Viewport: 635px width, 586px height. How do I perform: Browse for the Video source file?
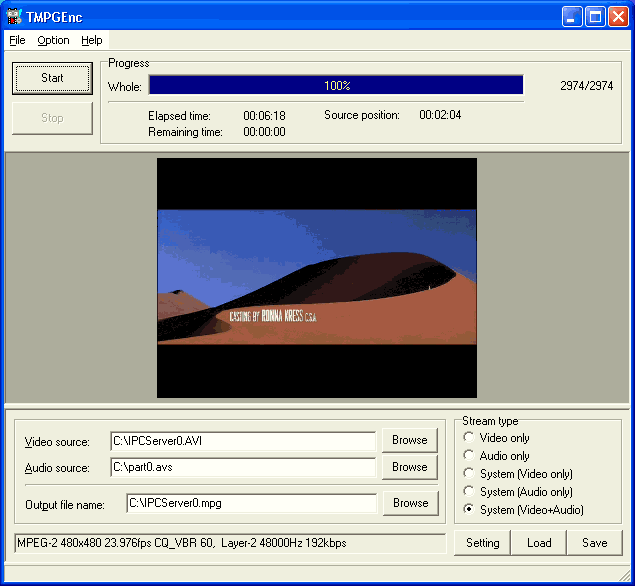click(x=410, y=440)
